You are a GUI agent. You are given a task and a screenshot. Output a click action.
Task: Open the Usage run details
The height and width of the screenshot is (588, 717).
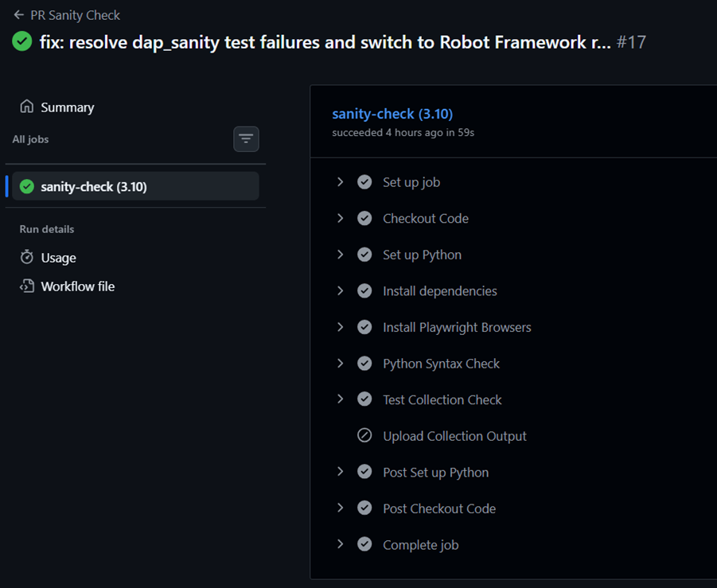tap(59, 258)
